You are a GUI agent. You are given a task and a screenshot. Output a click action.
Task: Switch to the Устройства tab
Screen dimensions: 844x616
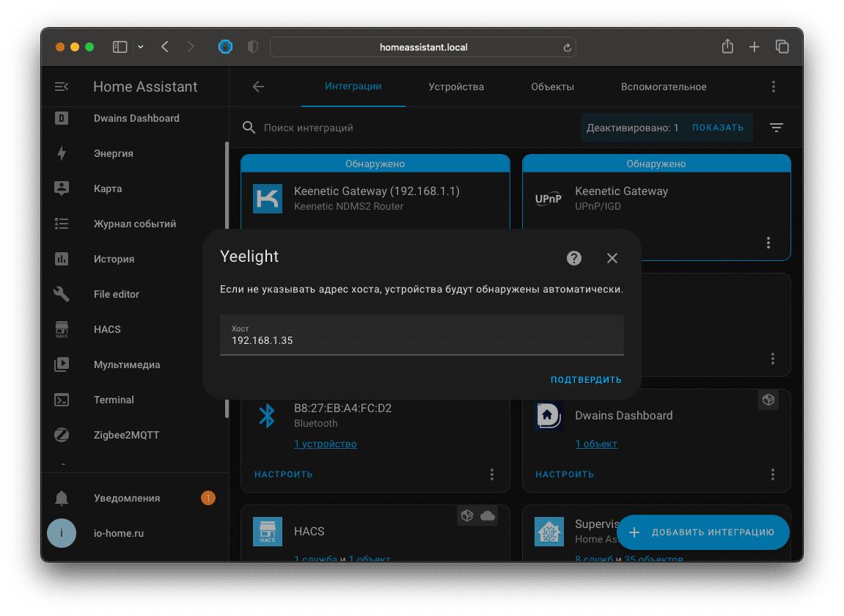[x=456, y=87]
